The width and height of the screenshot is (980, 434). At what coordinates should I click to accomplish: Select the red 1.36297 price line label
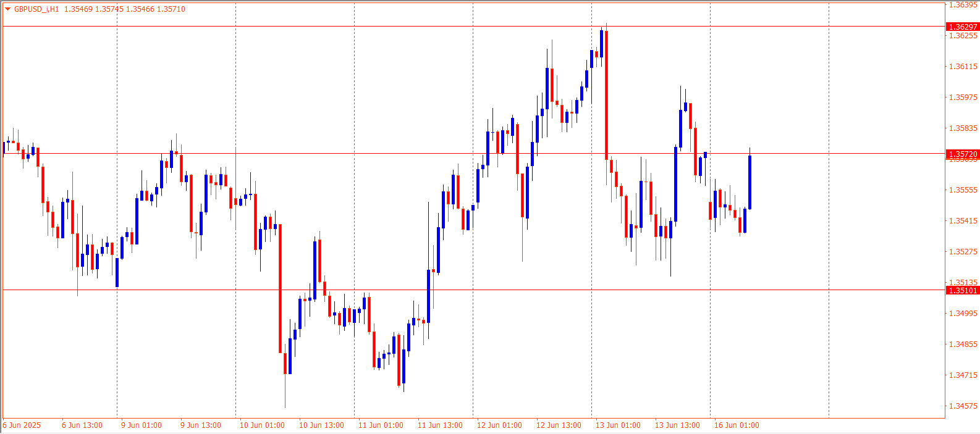coord(963,27)
